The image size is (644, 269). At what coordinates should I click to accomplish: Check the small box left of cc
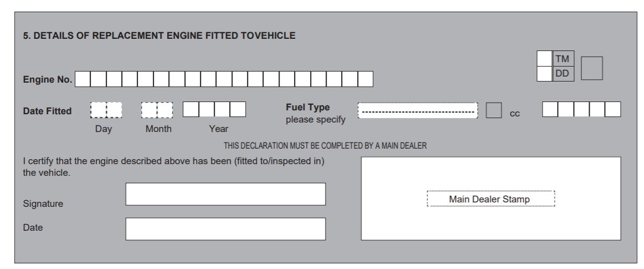point(493,110)
